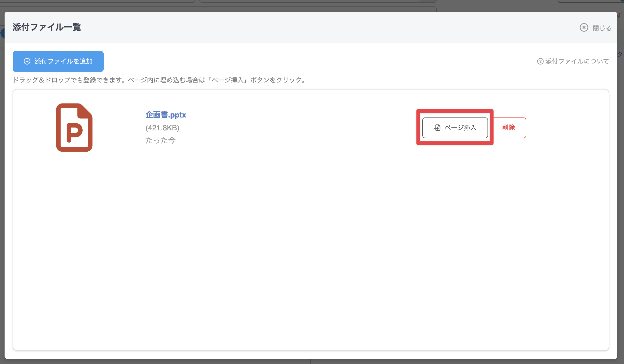Click 閉じる to close the attachment dialog
This screenshot has height=364, width=624.
point(602,27)
